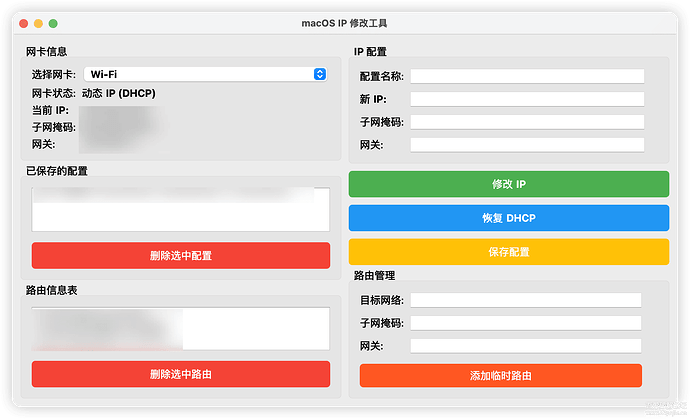The width and height of the screenshot is (690, 419).
Task: Minimize the window with yellow button
Action: click(x=38, y=23)
